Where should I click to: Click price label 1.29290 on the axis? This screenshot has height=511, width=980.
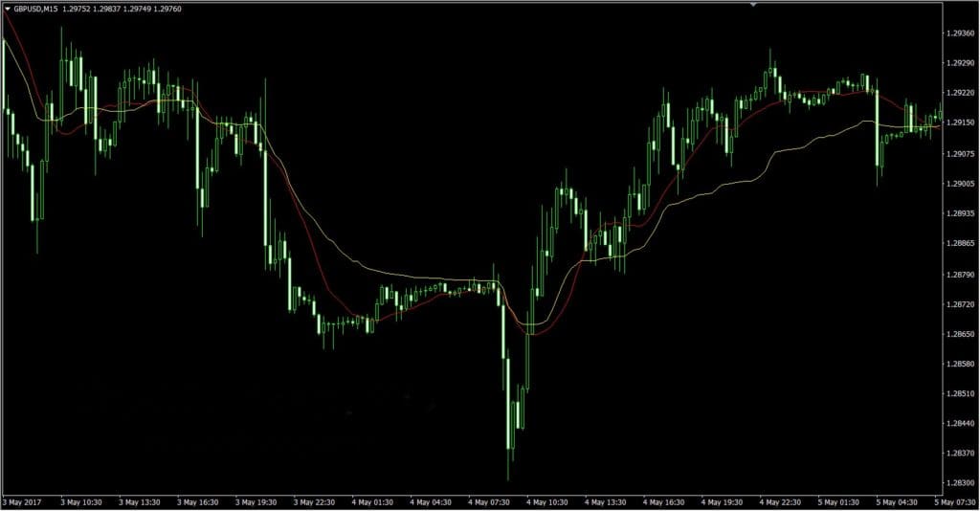[961, 63]
